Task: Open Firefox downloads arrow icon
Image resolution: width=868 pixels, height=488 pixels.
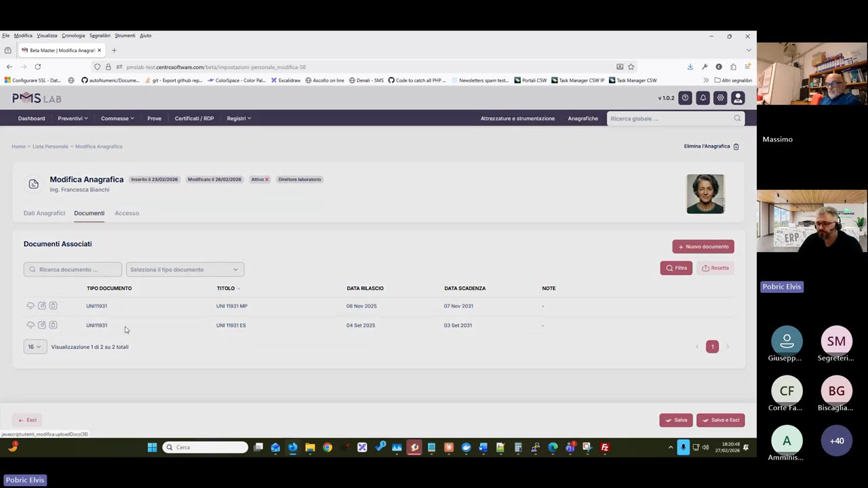Action: 690,67
